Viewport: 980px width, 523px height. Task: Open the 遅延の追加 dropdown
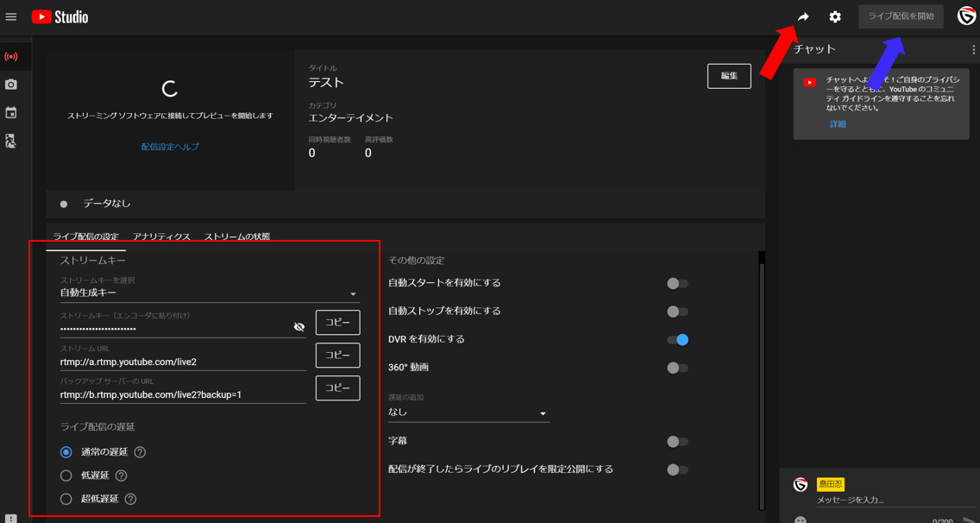pyautogui.click(x=468, y=413)
